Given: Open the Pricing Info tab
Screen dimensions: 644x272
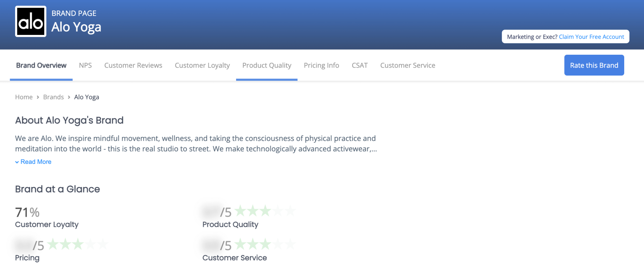Looking at the screenshot, I should pos(321,65).
